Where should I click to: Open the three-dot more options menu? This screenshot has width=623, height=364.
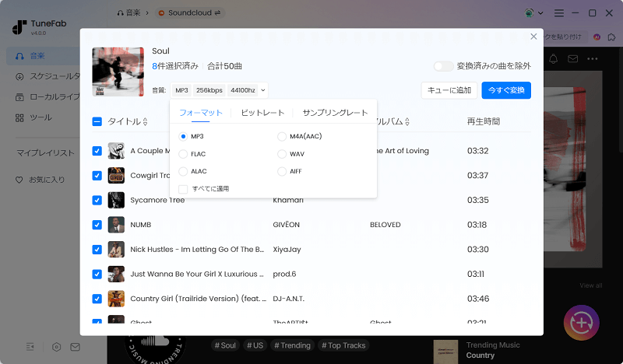593,59
